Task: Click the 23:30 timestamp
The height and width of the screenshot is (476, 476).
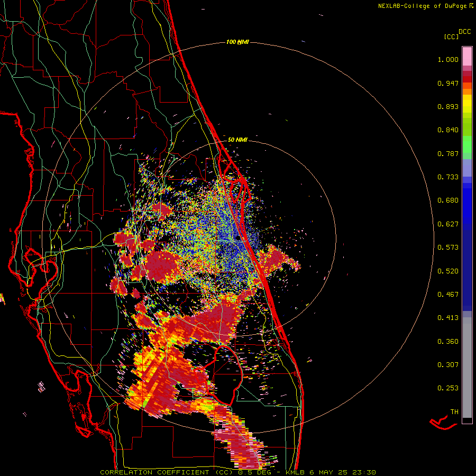Action: pyautogui.click(x=364, y=472)
